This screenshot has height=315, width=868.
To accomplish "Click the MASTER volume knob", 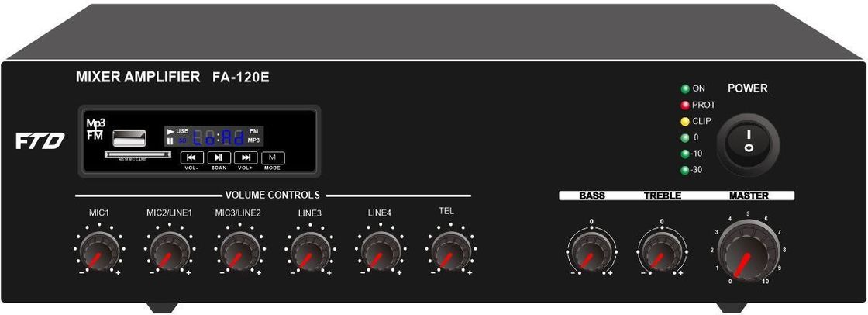I will [749, 251].
